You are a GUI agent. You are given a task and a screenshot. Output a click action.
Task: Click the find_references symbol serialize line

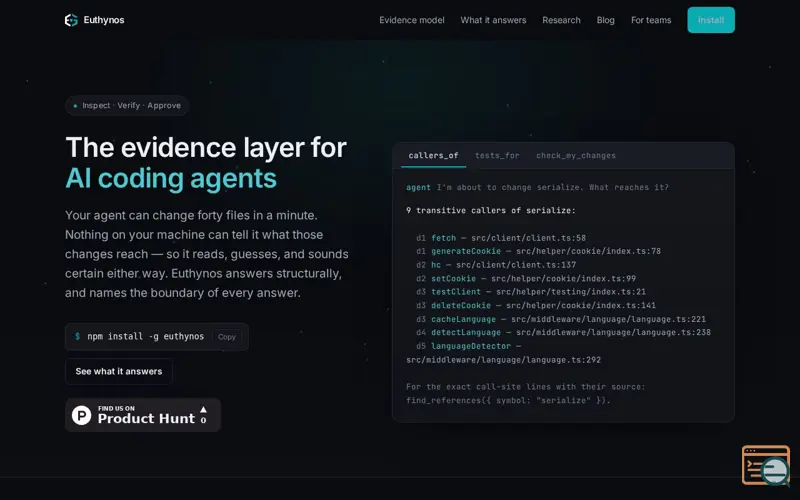pos(508,401)
